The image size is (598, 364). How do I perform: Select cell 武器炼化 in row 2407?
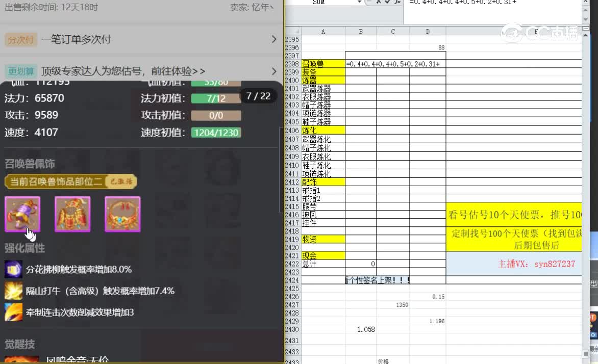tap(323, 139)
